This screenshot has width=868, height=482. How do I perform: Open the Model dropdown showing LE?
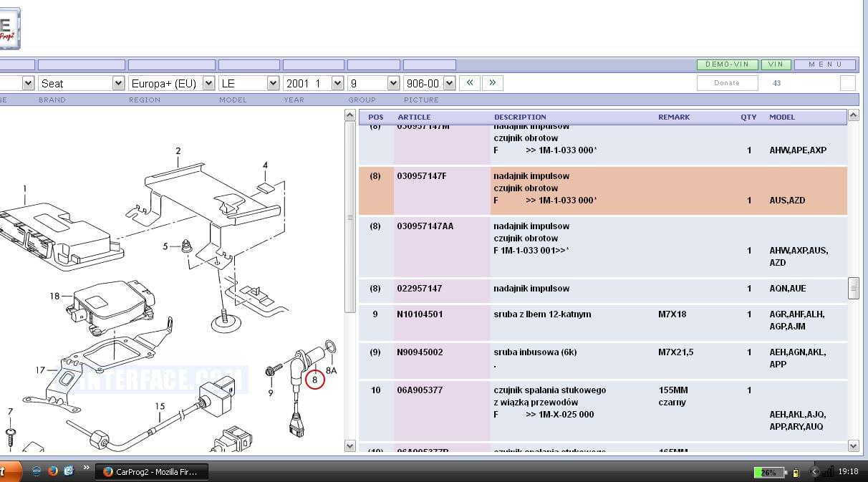pos(249,83)
